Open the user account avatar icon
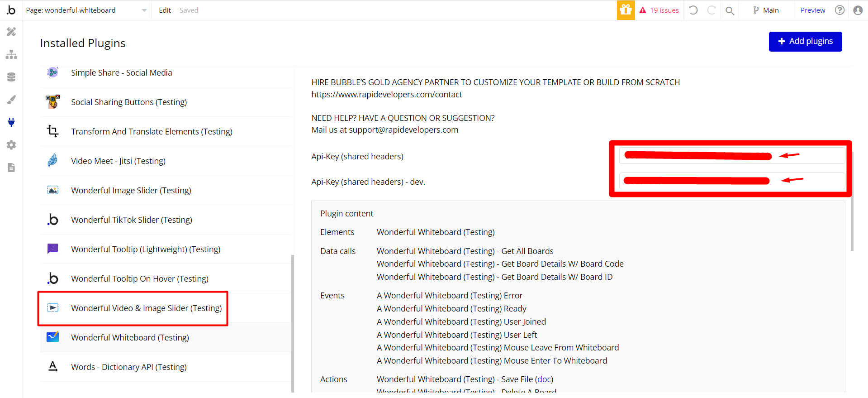The width and height of the screenshot is (868, 398). 858,10
